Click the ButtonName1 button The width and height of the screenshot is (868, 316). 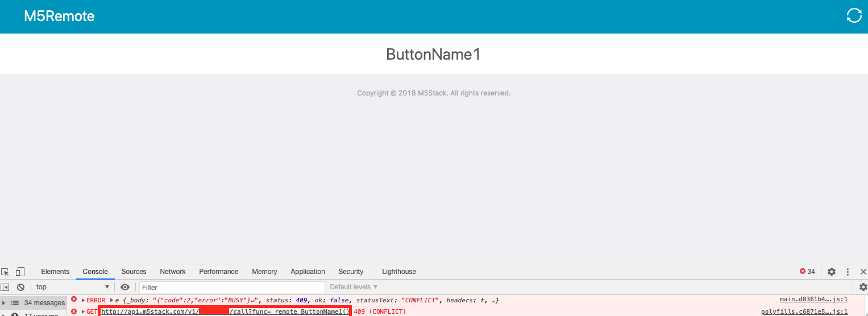click(434, 54)
